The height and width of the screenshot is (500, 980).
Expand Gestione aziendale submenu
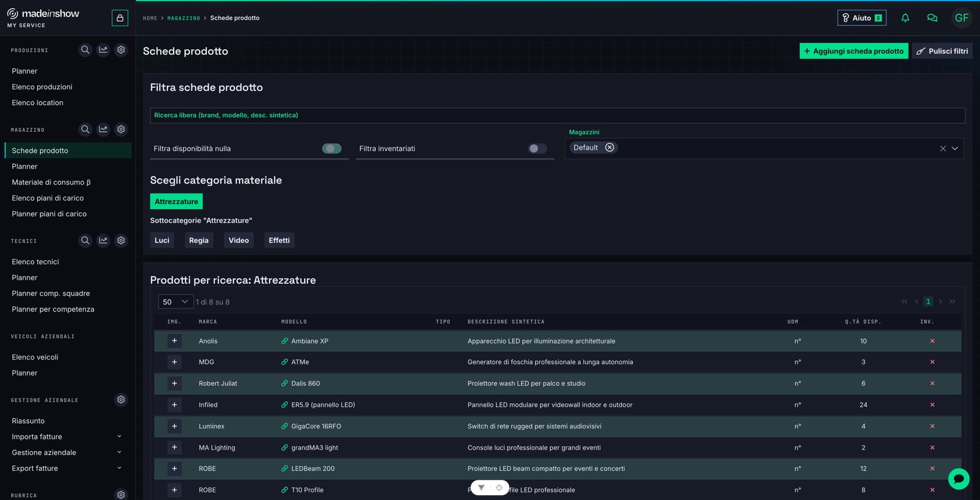coord(119,452)
